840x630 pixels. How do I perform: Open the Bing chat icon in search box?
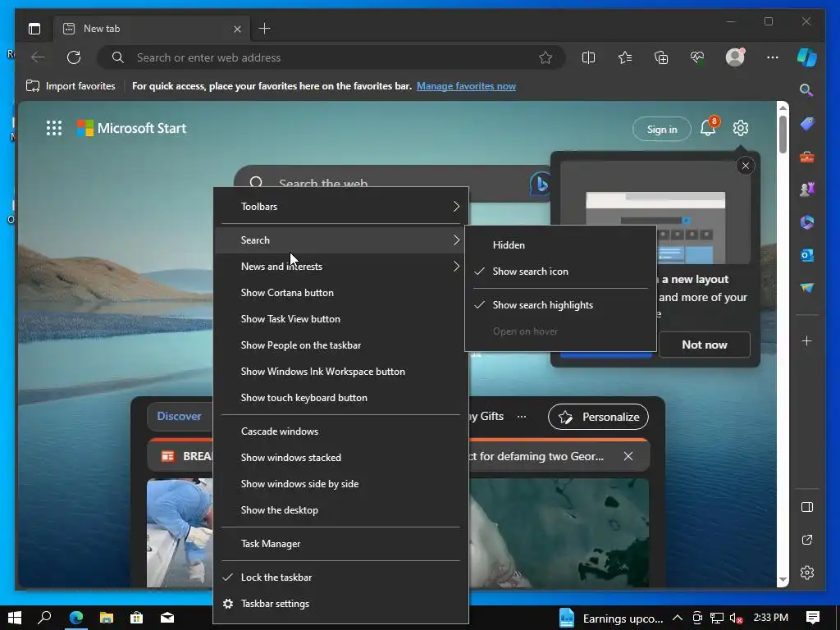pyautogui.click(x=540, y=184)
